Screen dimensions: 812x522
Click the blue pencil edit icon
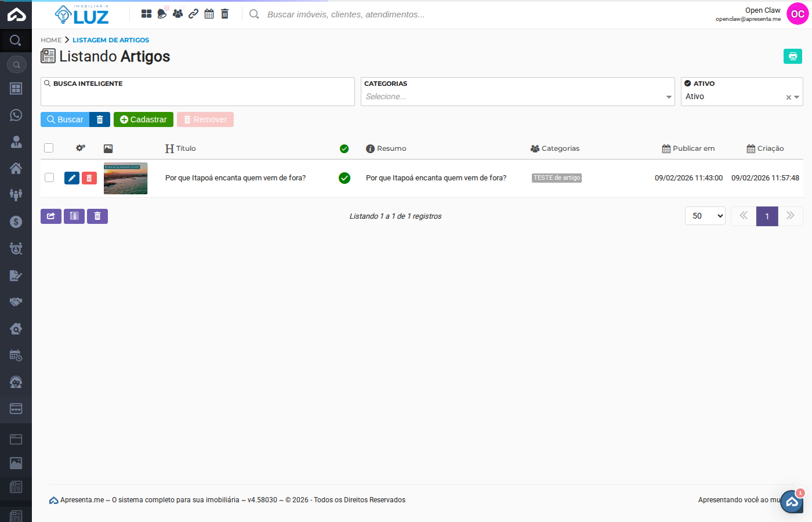[x=72, y=178]
